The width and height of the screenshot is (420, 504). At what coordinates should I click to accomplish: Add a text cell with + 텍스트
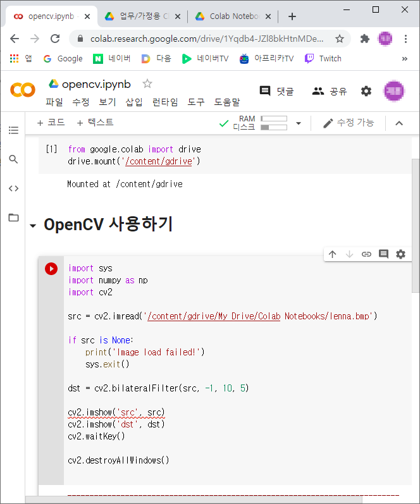[95, 123]
